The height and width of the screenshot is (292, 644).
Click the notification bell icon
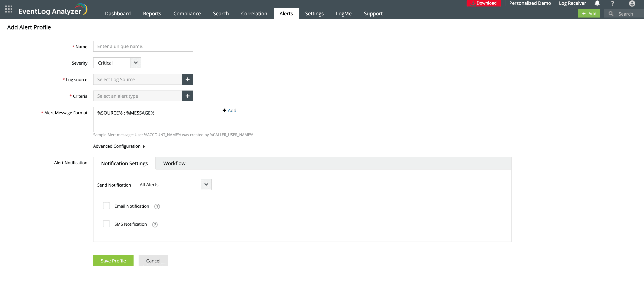[597, 3]
